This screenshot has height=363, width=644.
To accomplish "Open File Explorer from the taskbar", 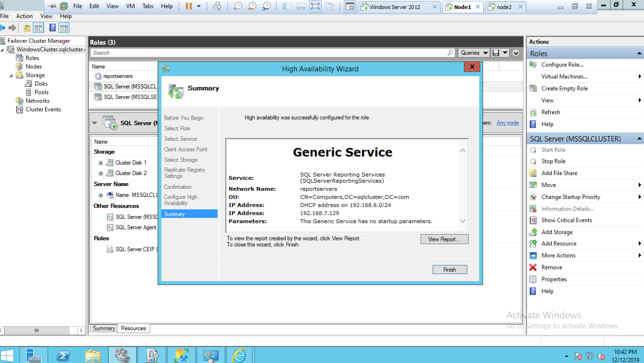I will 93,355.
